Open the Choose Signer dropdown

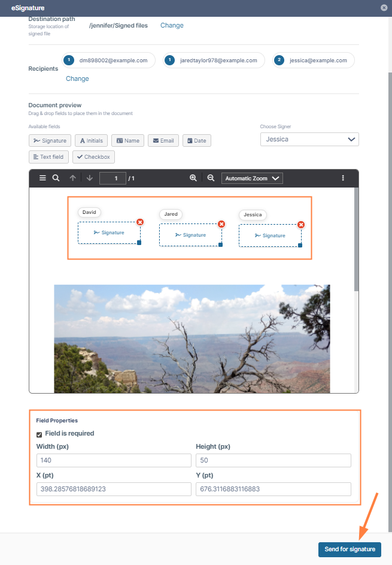(309, 140)
